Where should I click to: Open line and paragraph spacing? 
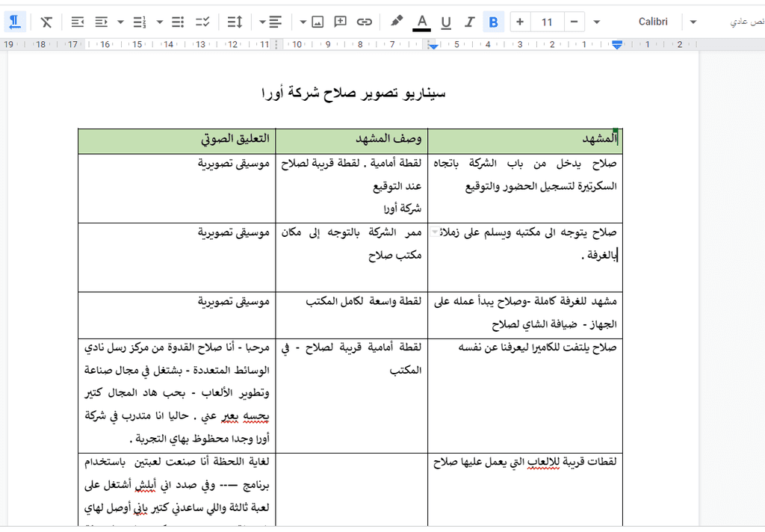coord(235,22)
